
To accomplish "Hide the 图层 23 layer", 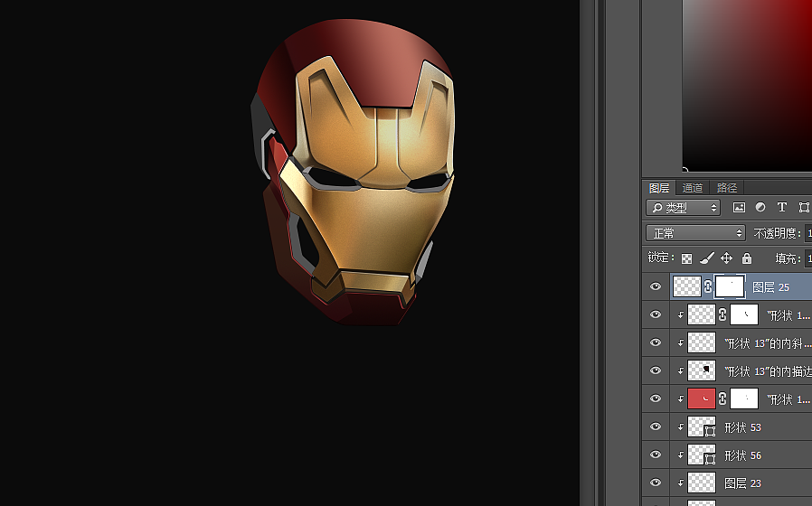I will coord(656,482).
